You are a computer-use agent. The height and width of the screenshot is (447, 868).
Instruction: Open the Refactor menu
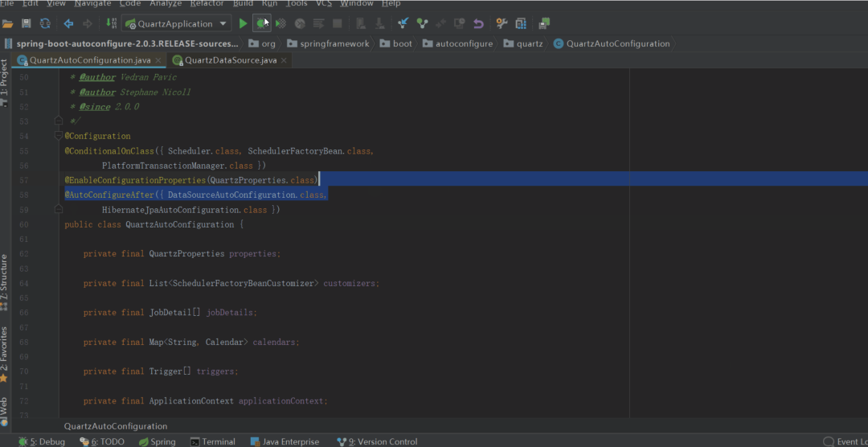[207, 3]
